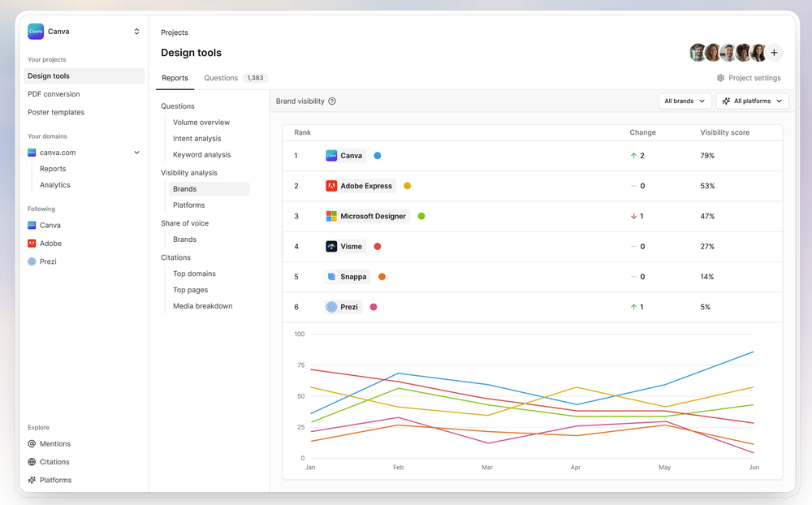Click the Microsoft Designer logo in table
This screenshot has height=505, width=812.
click(331, 216)
